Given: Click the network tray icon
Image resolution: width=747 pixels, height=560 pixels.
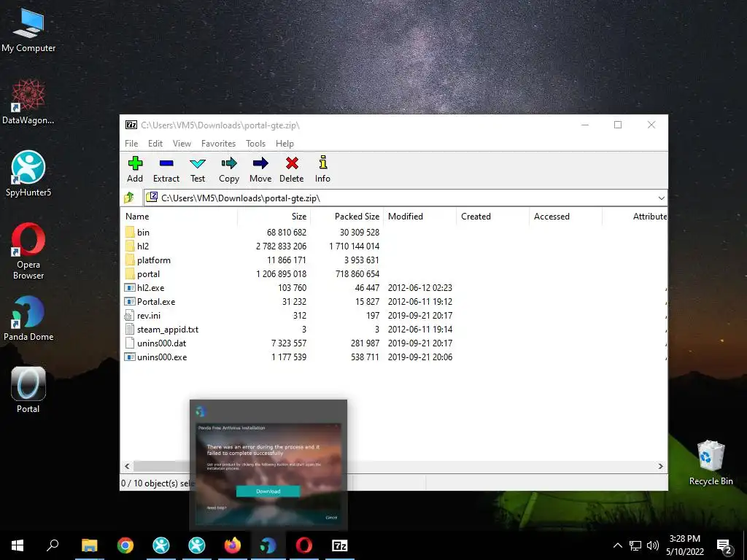Looking at the screenshot, I should point(635,545).
